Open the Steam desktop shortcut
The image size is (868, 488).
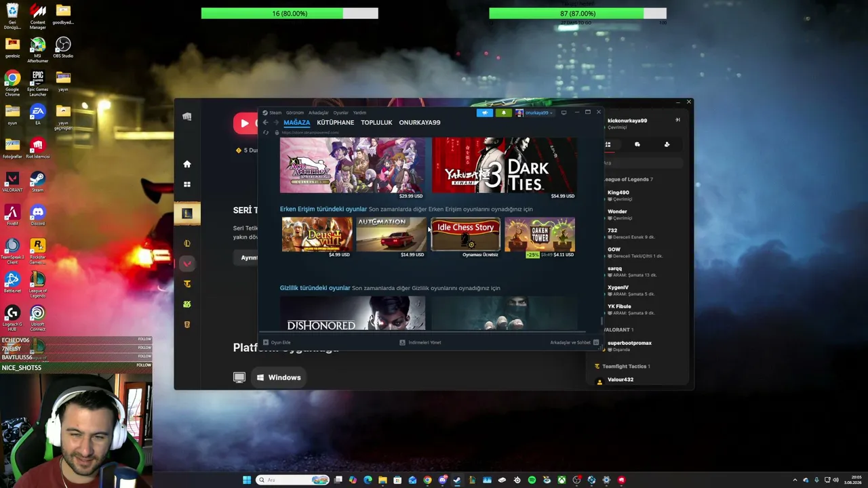(37, 182)
